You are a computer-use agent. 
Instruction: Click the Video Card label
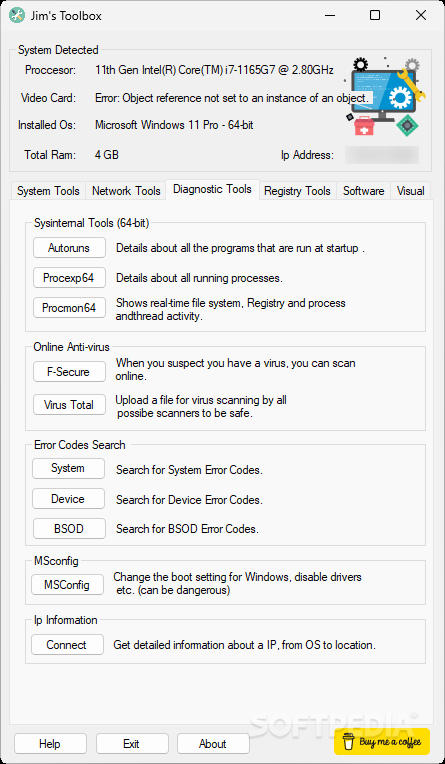(48, 98)
